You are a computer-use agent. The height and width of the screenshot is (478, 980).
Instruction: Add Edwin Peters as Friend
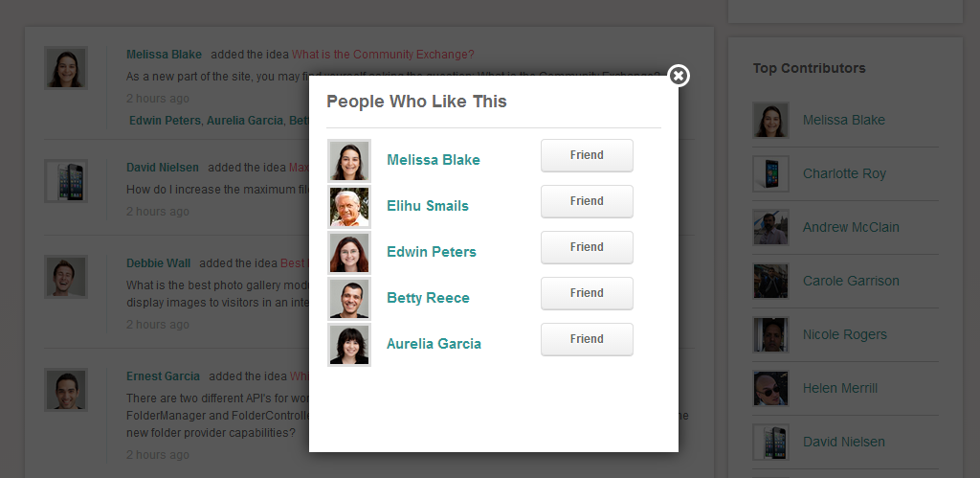point(587,247)
